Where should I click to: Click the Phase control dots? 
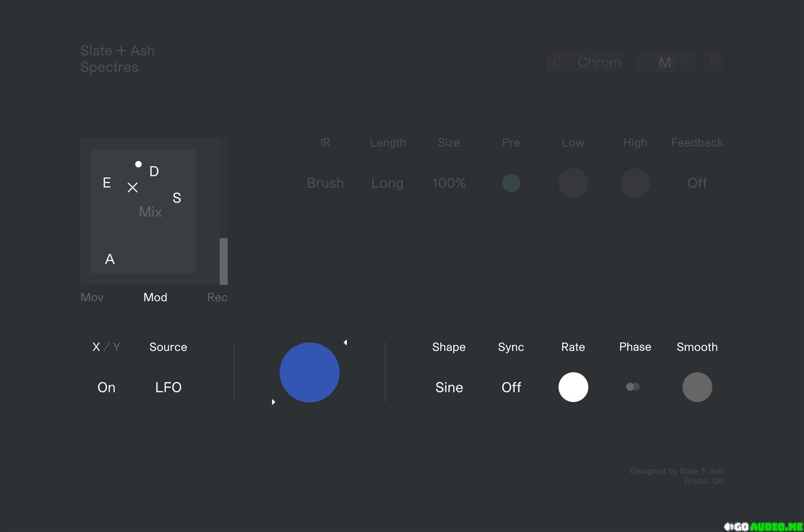633,387
